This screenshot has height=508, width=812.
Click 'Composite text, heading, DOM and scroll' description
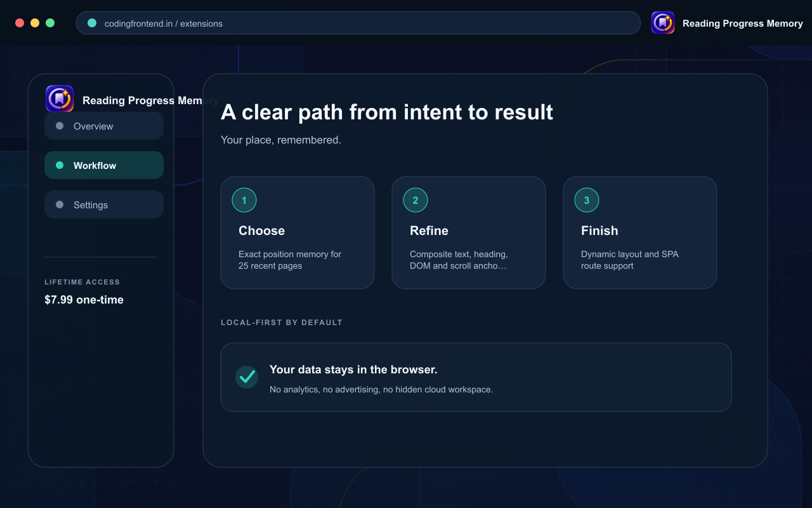[x=459, y=260]
